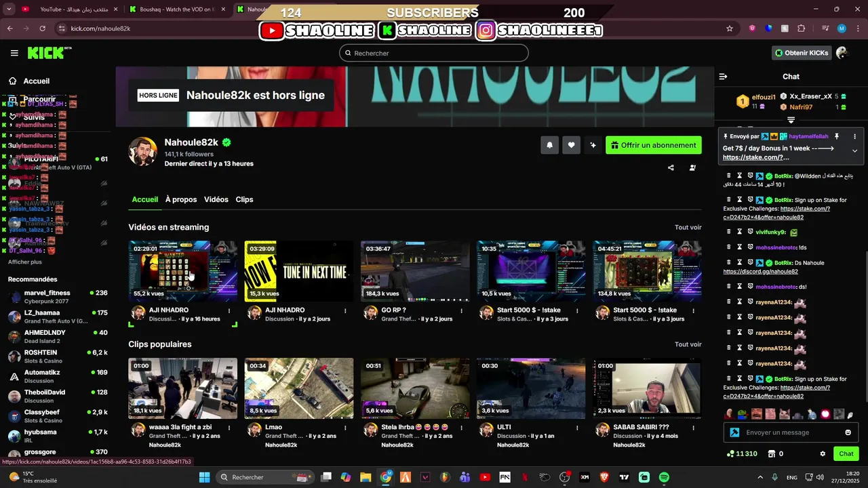Click the moderator user icon
The image size is (868, 488).
[x=692, y=167]
